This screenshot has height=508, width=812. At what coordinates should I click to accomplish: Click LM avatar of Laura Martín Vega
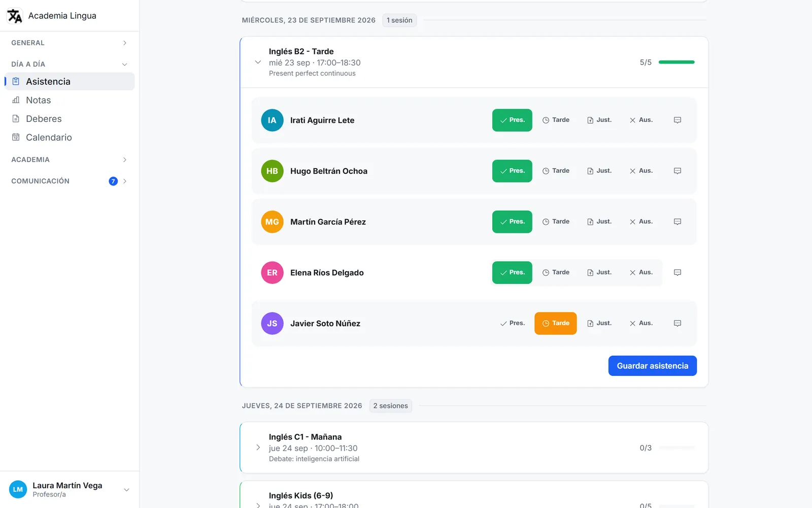coord(18,490)
